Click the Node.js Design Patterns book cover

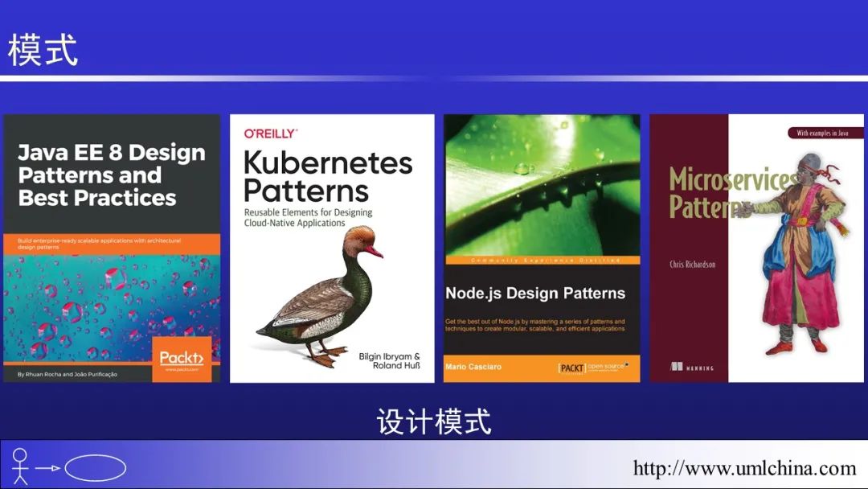coord(542,248)
